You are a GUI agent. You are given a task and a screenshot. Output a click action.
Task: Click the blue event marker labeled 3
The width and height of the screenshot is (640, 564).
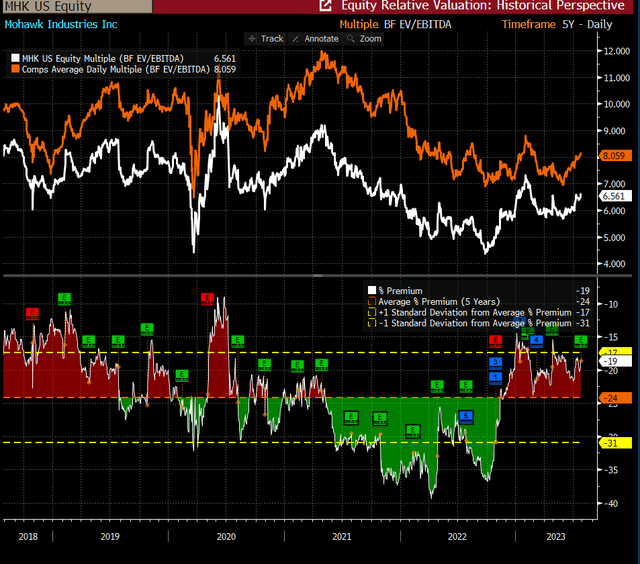click(496, 362)
